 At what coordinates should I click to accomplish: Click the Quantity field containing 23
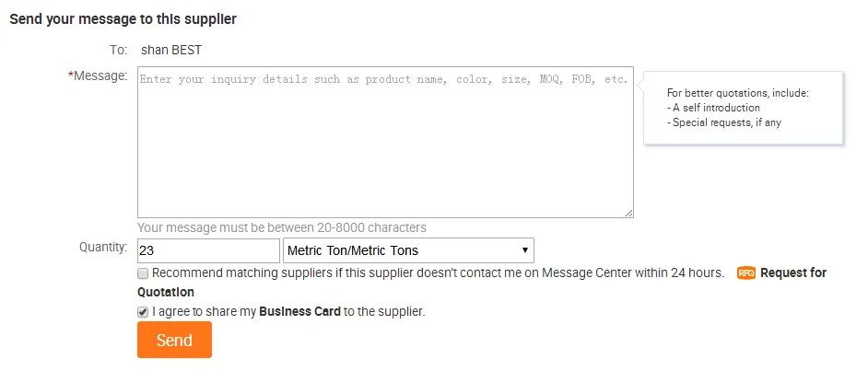208,250
